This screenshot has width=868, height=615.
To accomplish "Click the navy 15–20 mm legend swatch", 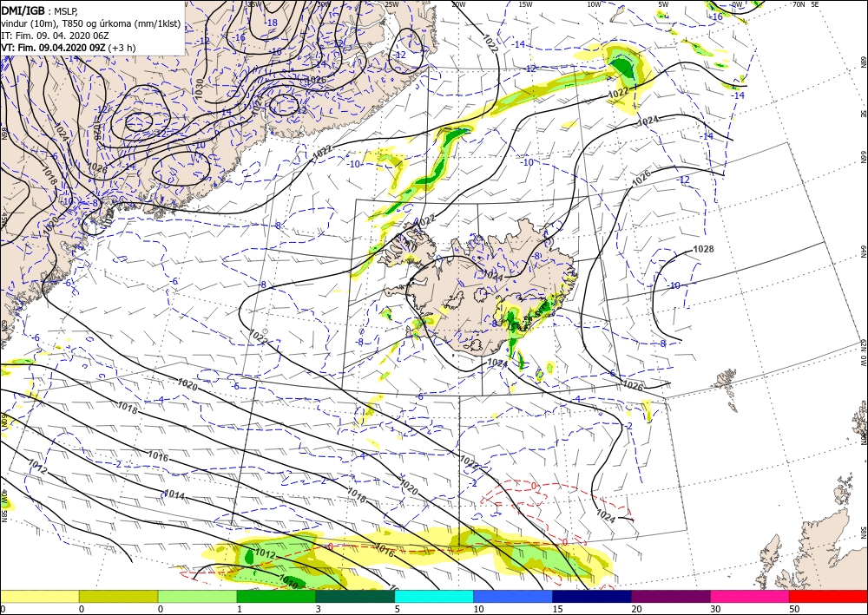I will tap(592, 596).
